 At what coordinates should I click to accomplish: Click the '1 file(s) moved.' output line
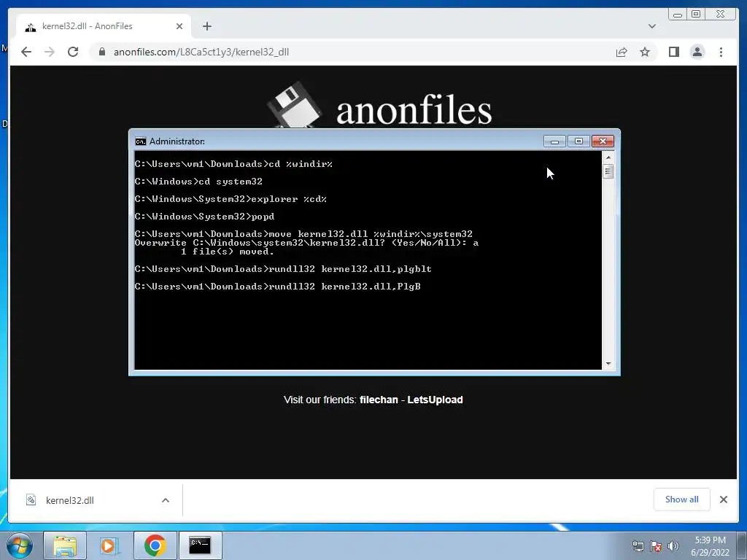228,252
